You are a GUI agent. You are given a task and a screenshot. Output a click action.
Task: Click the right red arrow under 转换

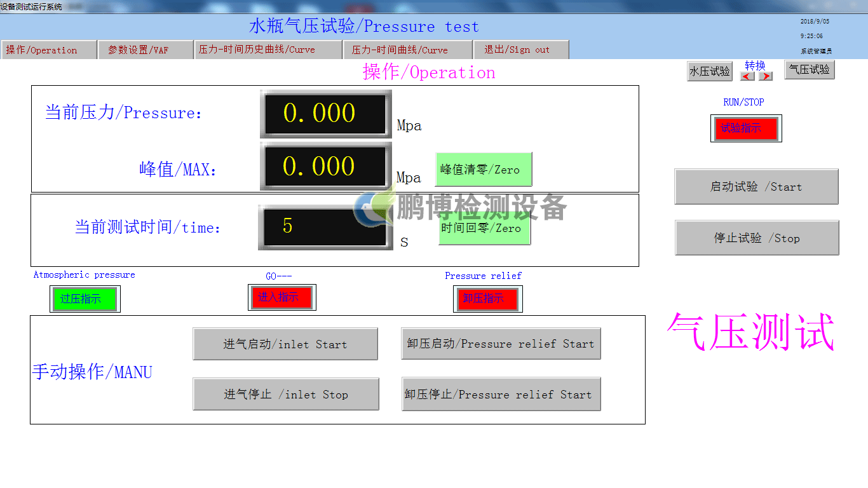[x=766, y=76]
